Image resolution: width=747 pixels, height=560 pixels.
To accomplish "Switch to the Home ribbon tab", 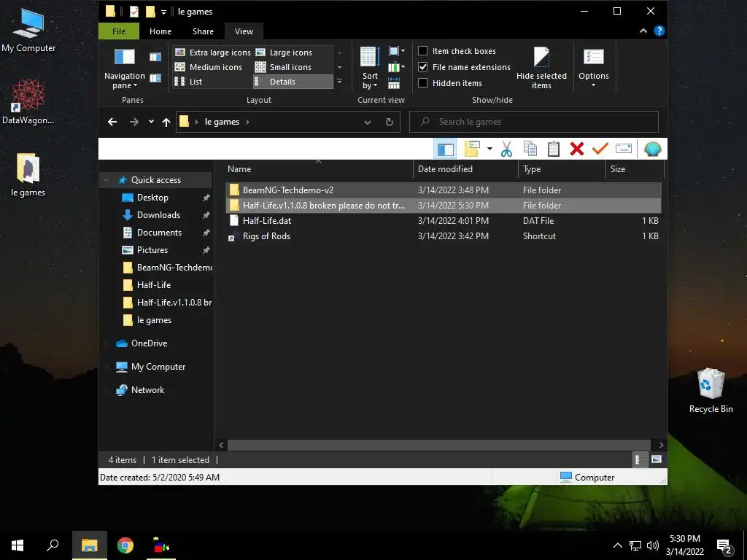I will [x=160, y=31].
